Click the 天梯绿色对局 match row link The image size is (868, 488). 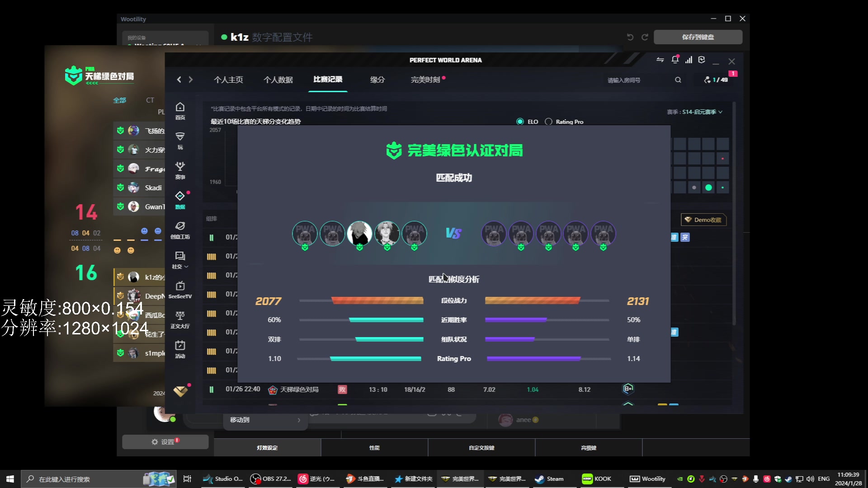click(299, 389)
